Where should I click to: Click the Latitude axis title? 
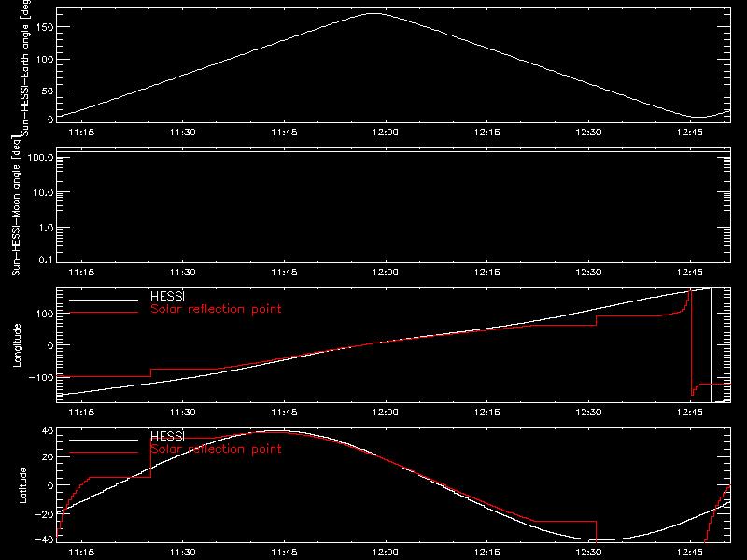pyautogui.click(x=22, y=485)
